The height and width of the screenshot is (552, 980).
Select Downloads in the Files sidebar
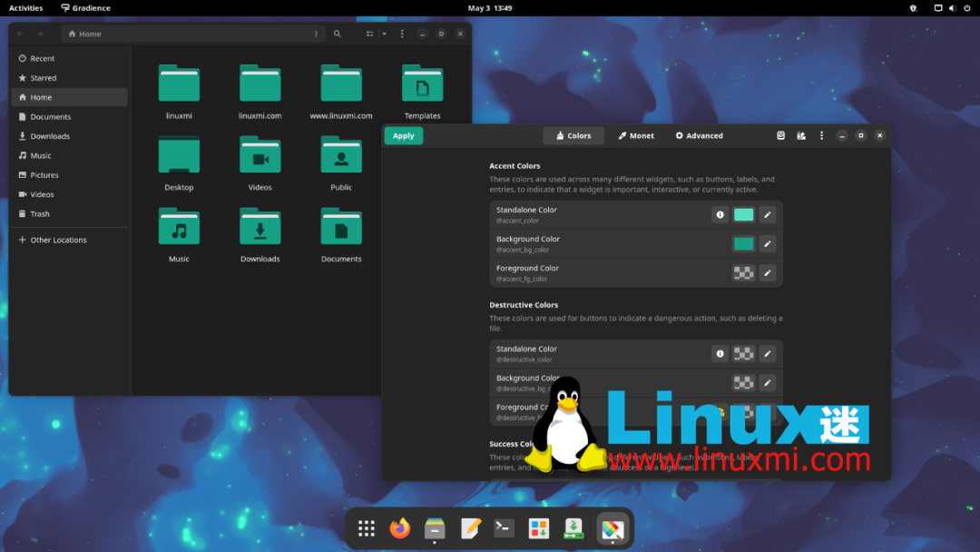pos(50,136)
